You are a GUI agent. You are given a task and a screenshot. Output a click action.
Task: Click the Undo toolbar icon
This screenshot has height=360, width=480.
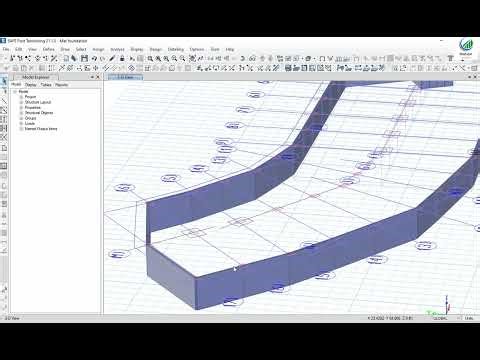(x=94, y=58)
